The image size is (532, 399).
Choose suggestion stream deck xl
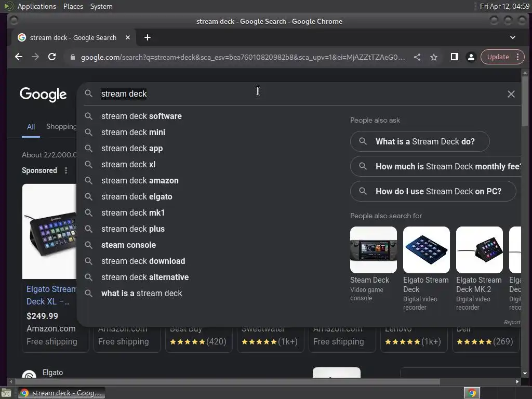pyautogui.click(x=128, y=165)
